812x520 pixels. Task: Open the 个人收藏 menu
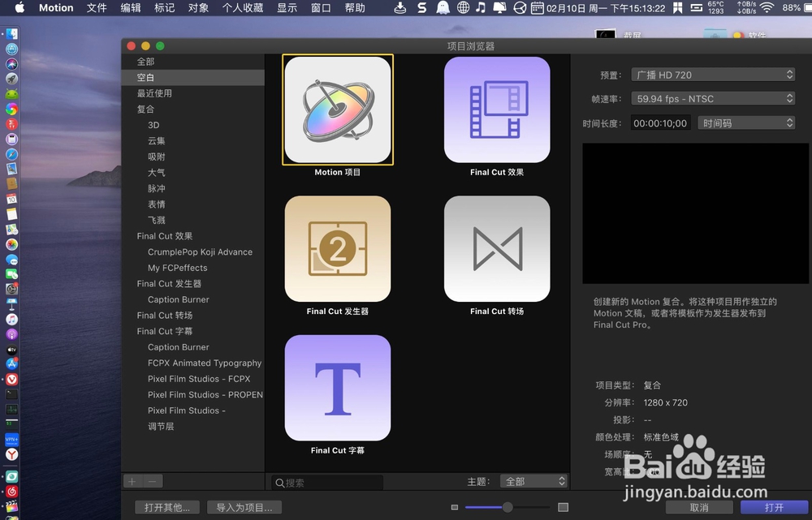click(x=243, y=8)
